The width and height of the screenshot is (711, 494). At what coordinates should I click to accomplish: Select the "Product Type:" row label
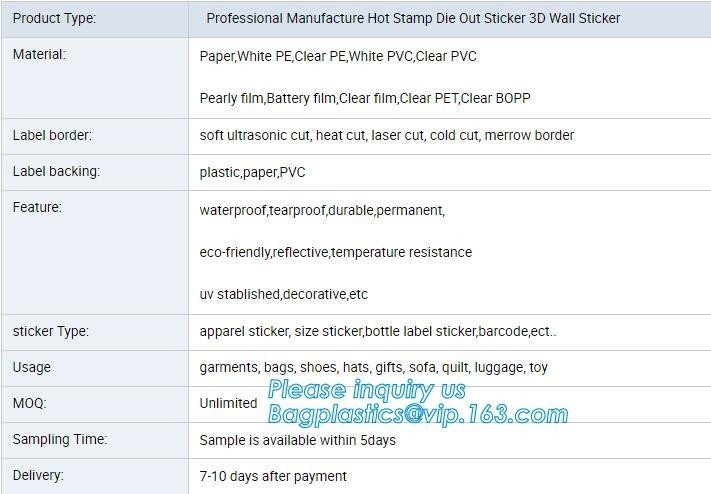coord(54,18)
